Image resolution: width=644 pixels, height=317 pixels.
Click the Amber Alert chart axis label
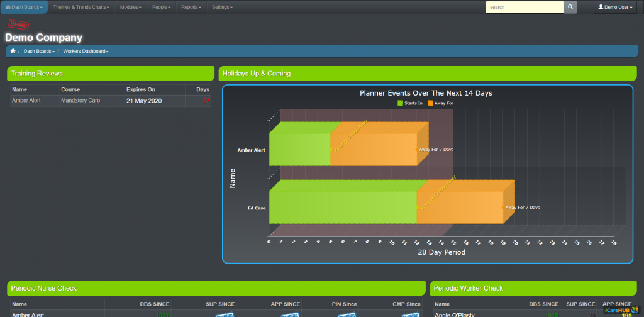coord(252,150)
